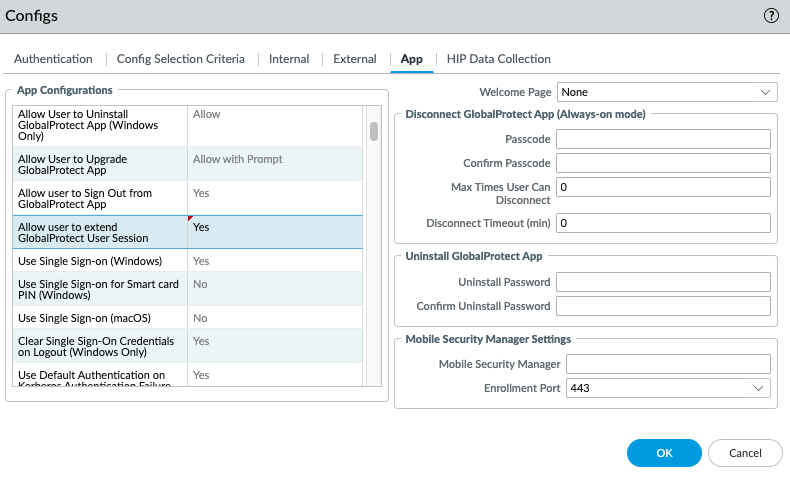Click the Cancel button

click(x=745, y=453)
